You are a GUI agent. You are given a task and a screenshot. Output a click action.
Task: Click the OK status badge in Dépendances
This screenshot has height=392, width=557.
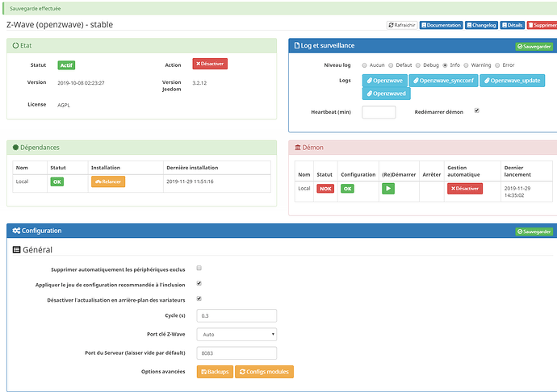[x=57, y=181]
